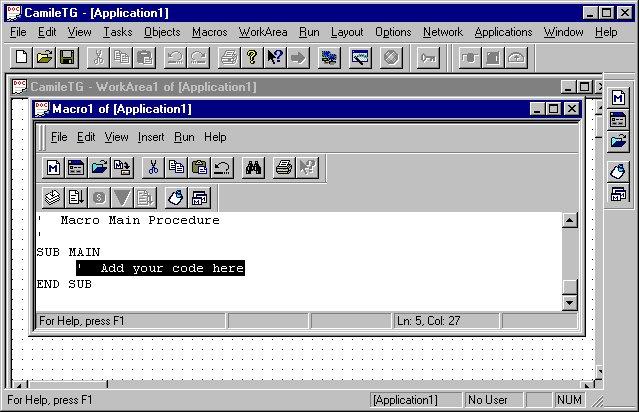Click the macro windows cascade icon
Image resolution: width=639 pixels, height=412 pixels.
coord(199,198)
